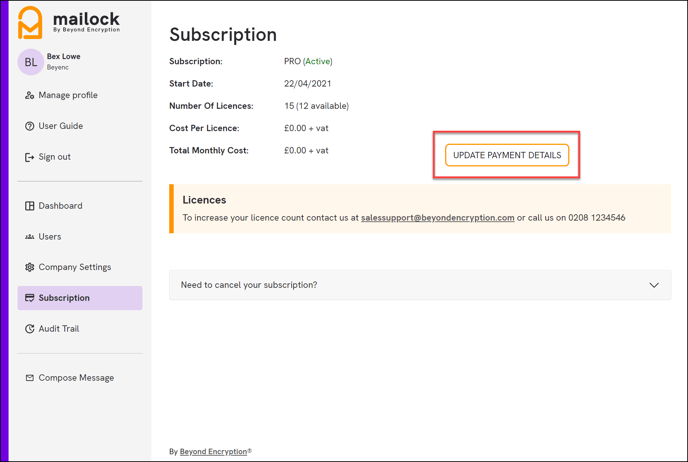Select the Subscription menu item
The height and width of the screenshot is (462, 688).
coord(80,298)
